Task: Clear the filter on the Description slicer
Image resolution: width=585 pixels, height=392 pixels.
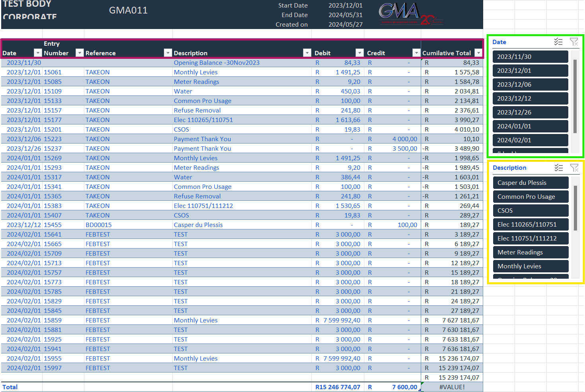Action: 574,168
